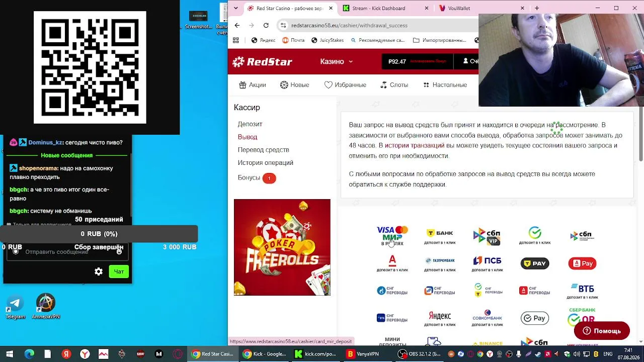Image resolution: width=644 pixels, height=362 pixels.
Task: Select the Gazprombank deposit option
Action: [440, 263]
